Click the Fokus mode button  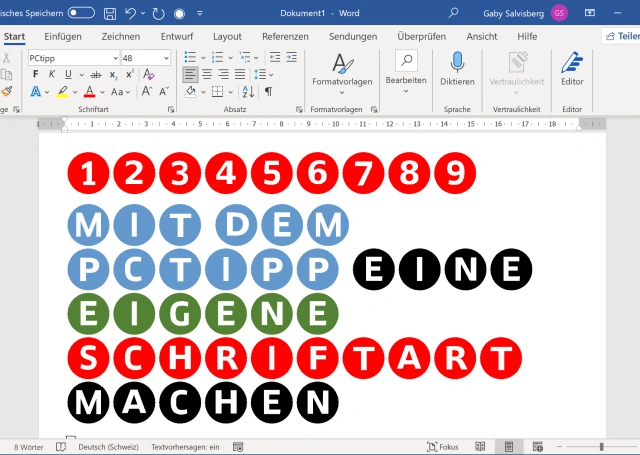tap(442, 447)
